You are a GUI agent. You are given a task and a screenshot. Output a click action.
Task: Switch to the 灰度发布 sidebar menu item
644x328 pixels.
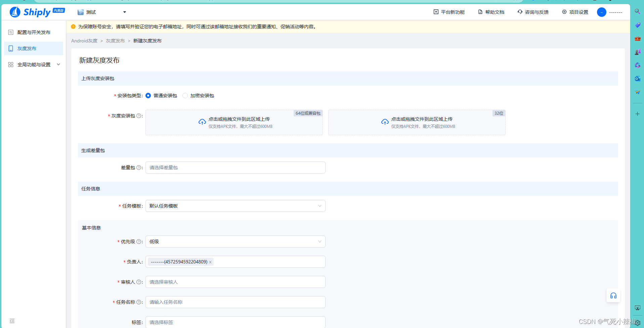point(33,48)
